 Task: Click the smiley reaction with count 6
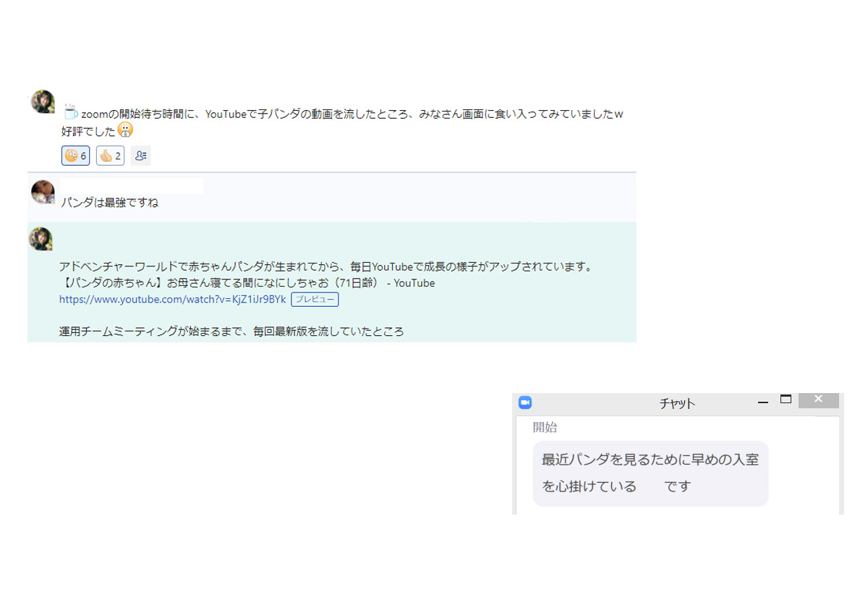point(76,156)
